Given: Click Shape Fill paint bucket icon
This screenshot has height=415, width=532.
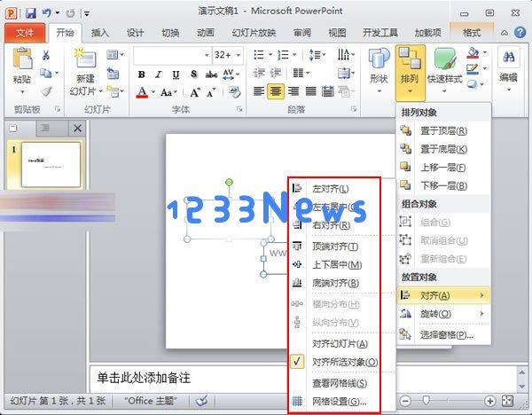Looking at the screenshot, I should click(x=473, y=53).
